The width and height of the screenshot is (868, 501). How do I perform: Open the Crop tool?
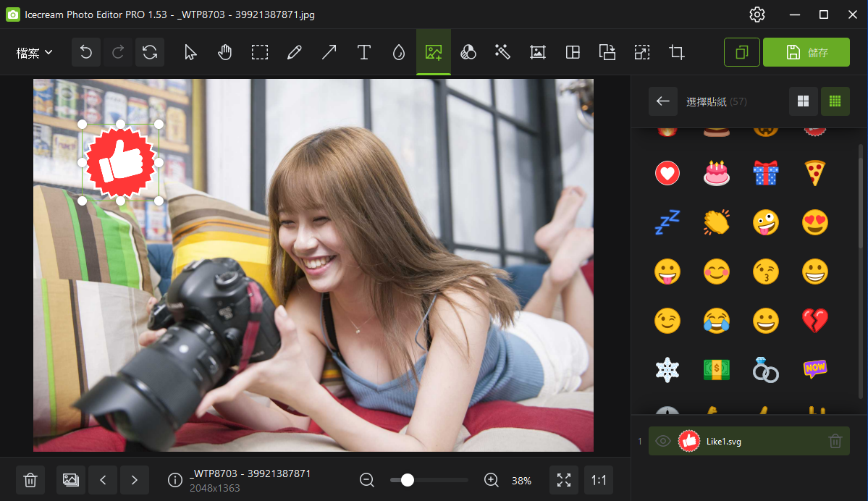click(677, 52)
